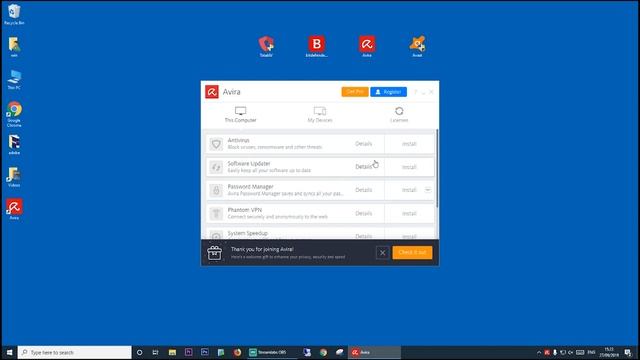This screenshot has width=640, height=360.
Task: Click the Password Manager lock icon
Action: tap(216, 190)
